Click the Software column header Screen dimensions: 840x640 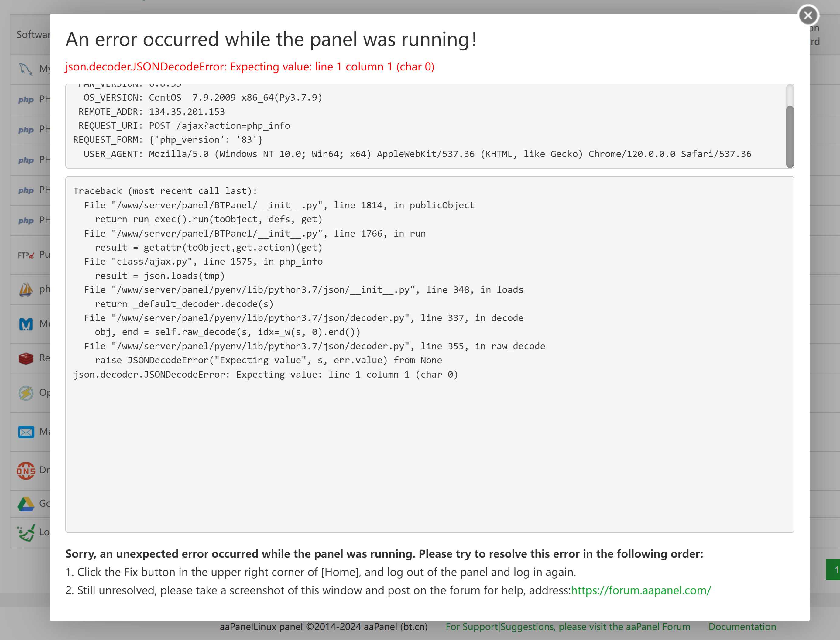pos(33,35)
